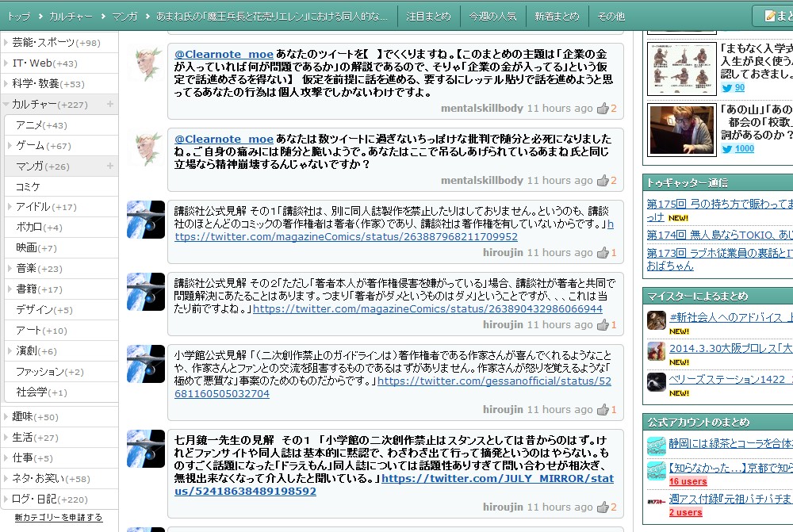The height and width of the screenshot is (532, 793).
Task: Open the soldier illustration thumbnail in sidebar
Action: tap(682, 69)
